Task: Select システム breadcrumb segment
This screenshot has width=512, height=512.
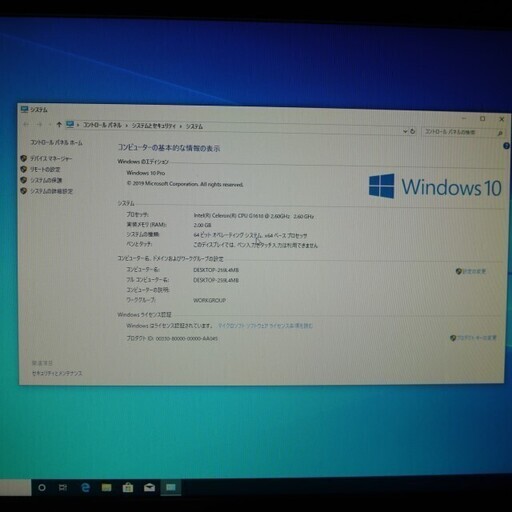Action: 194,126
